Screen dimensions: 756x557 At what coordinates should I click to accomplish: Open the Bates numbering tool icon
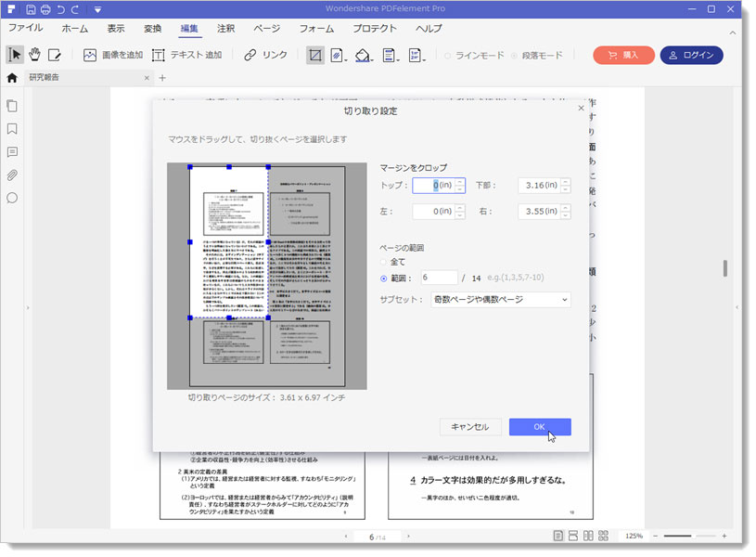point(416,55)
